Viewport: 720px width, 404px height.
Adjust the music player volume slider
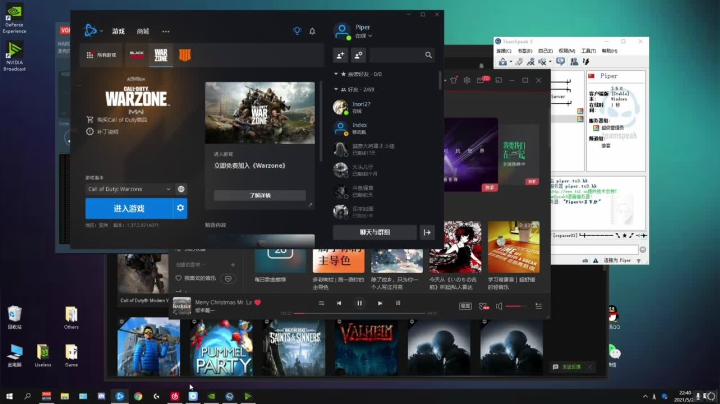pyautogui.click(x=516, y=306)
